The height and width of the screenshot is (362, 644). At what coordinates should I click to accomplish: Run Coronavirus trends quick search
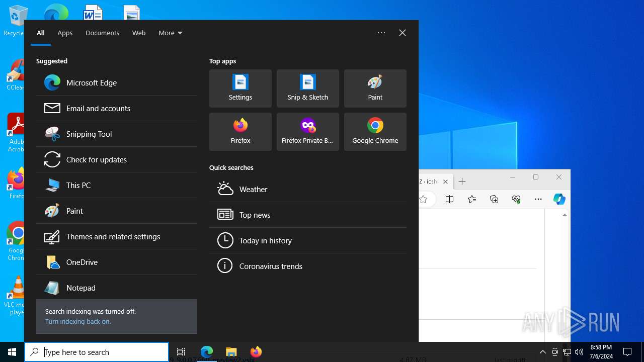pyautogui.click(x=308, y=266)
